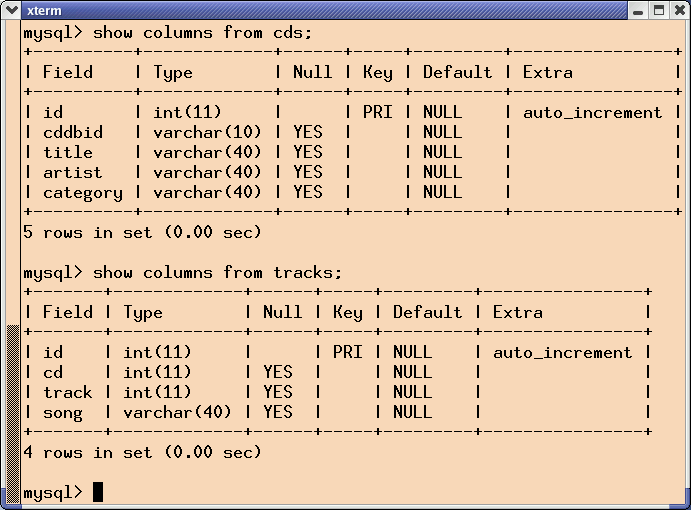Click the 'show columns from cds;' command text
Screen dimensions: 691x510
[202, 33]
